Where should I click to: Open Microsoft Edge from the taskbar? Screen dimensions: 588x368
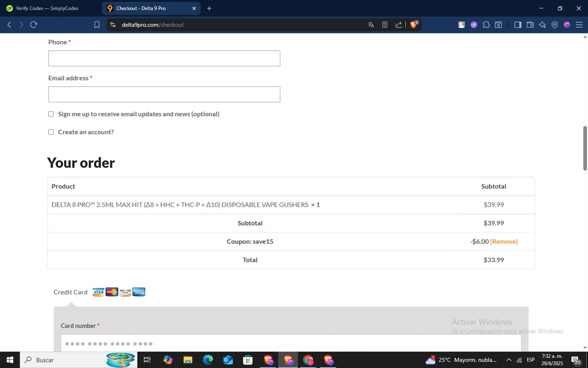208,360
